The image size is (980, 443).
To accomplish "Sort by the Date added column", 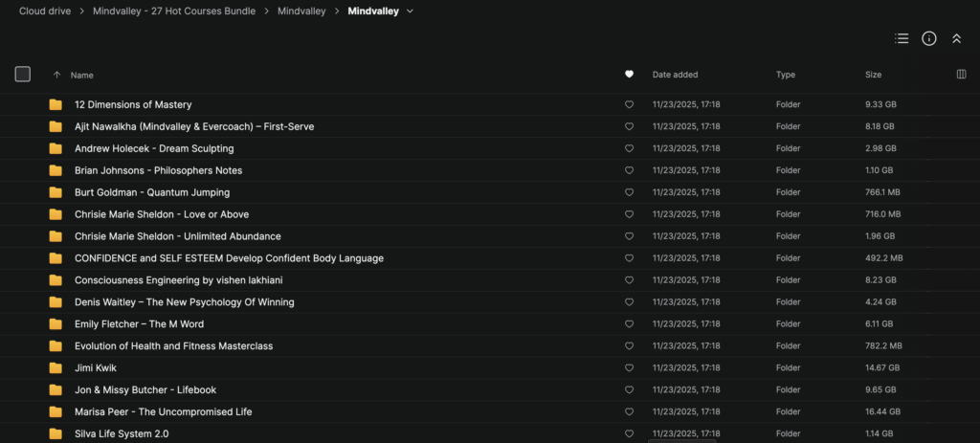I will pos(675,75).
